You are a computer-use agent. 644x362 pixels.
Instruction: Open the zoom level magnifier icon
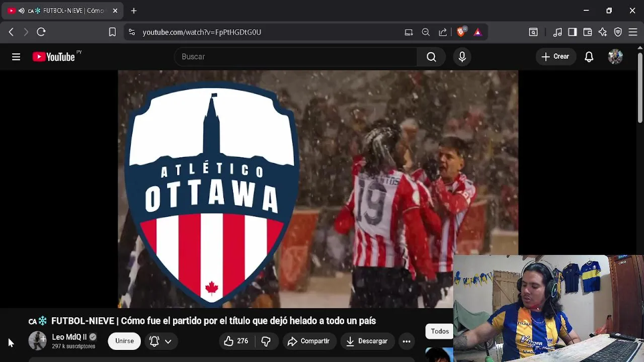click(426, 32)
